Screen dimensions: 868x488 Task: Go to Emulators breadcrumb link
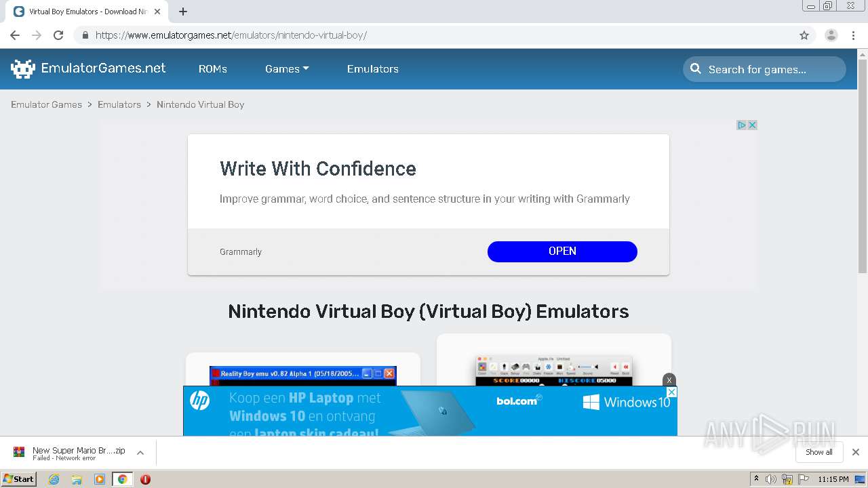click(119, 104)
